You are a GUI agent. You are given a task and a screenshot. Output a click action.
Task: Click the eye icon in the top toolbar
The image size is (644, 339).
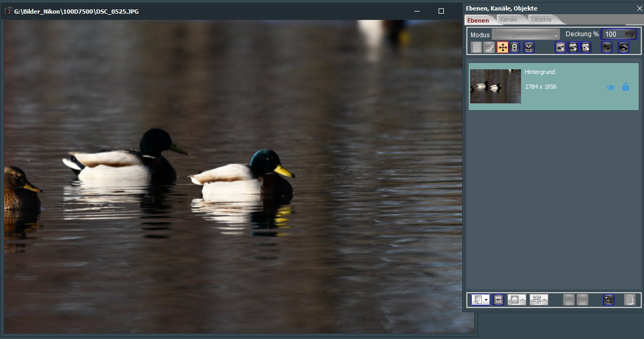(x=623, y=47)
